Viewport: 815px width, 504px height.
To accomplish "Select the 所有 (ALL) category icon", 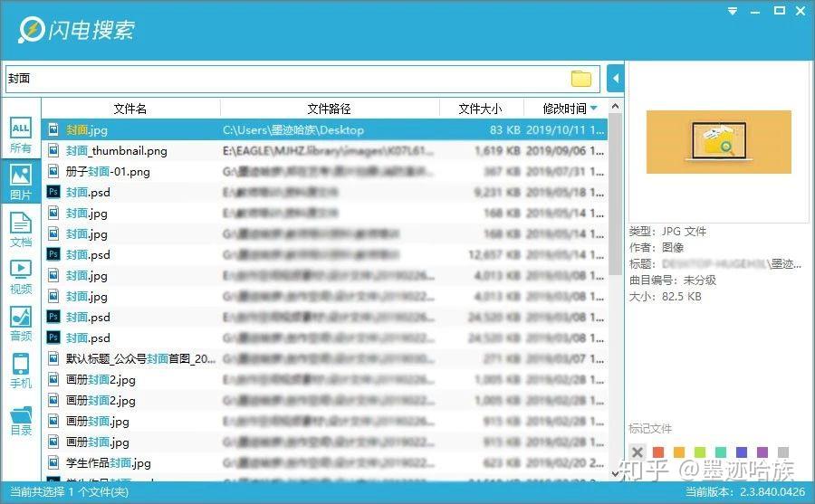I will click(21, 135).
